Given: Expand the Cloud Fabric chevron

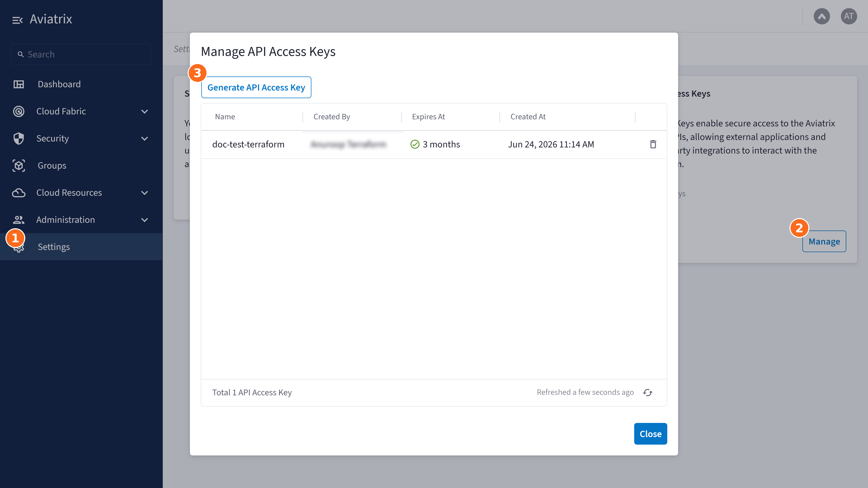Looking at the screenshot, I should click(145, 111).
